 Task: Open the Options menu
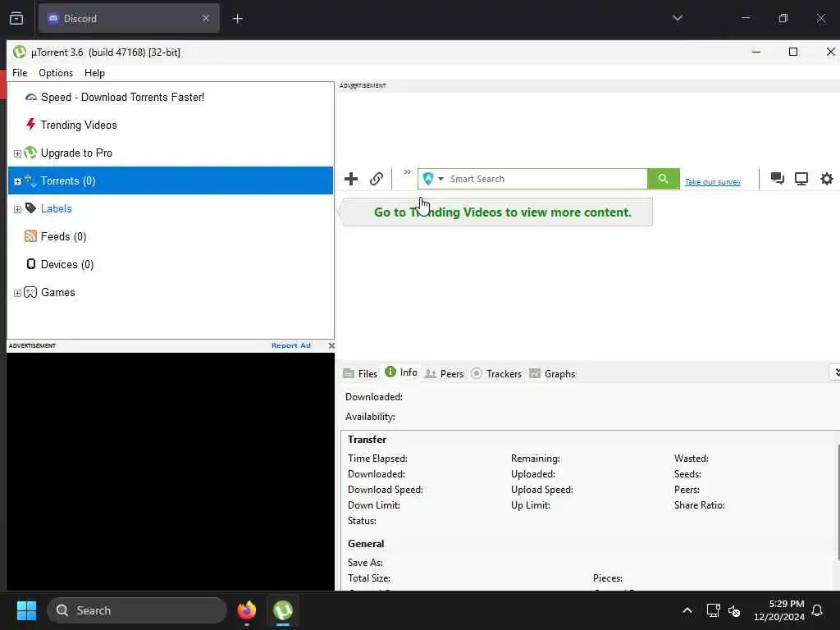(56, 73)
